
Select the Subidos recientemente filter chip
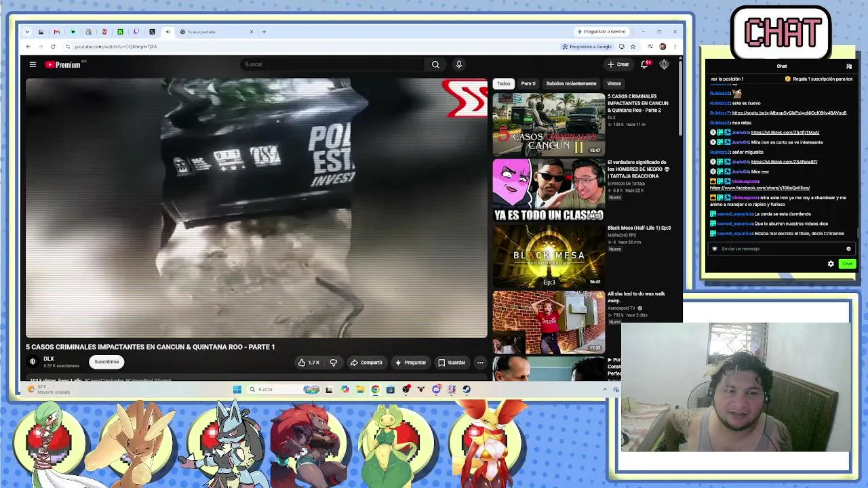[x=571, y=83]
